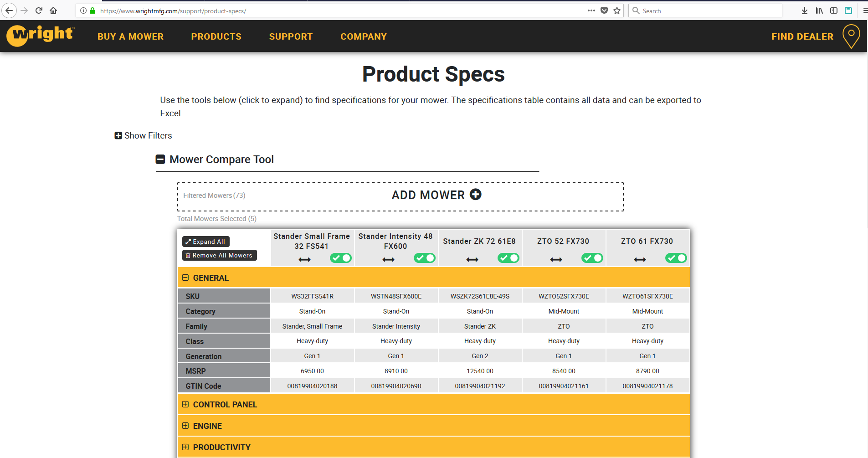The width and height of the screenshot is (868, 458).
Task: Click the Product Specs heading
Action: click(x=433, y=74)
